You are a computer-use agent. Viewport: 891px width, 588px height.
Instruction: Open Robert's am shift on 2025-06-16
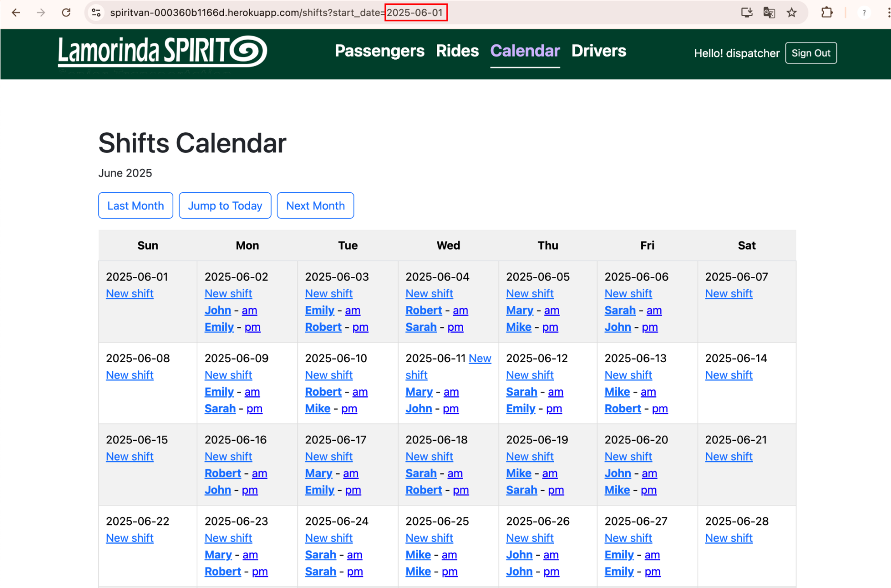point(259,473)
